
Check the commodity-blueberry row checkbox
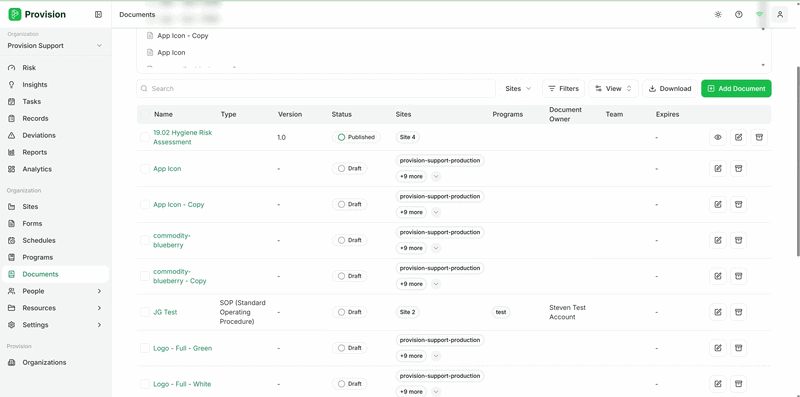(x=145, y=240)
